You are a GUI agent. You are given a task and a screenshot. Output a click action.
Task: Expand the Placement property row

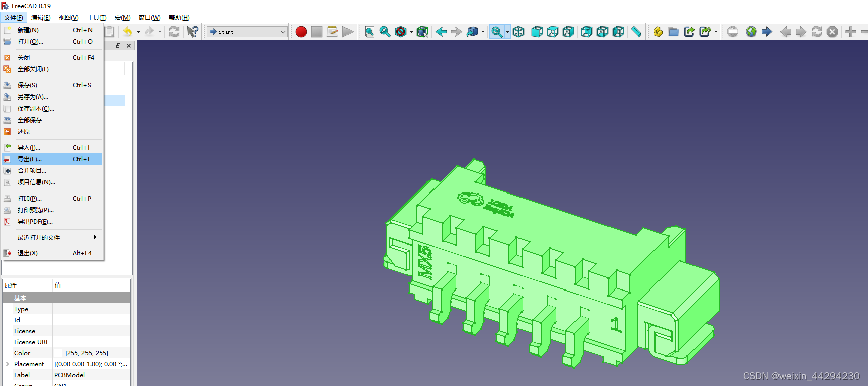[7, 364]
